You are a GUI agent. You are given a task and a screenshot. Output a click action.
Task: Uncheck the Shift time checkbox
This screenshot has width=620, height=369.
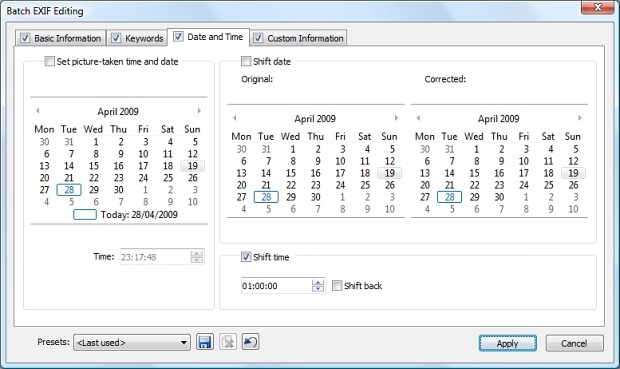246,257
